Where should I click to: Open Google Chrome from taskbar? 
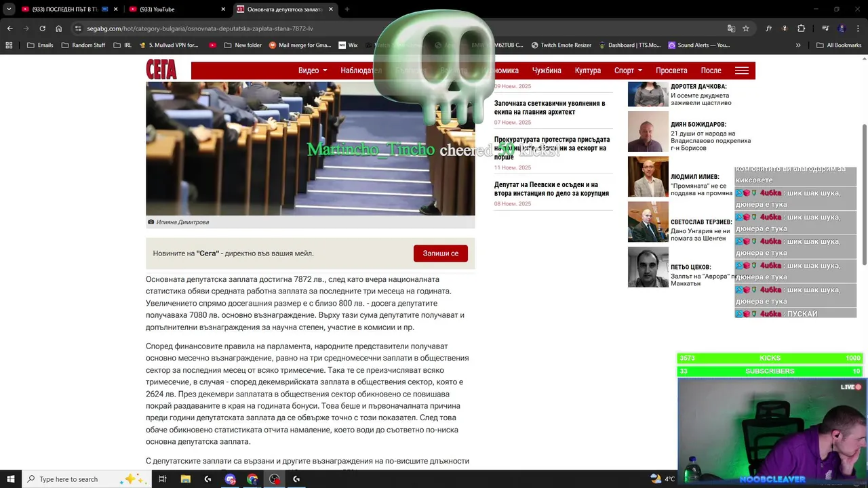point(252,479)
